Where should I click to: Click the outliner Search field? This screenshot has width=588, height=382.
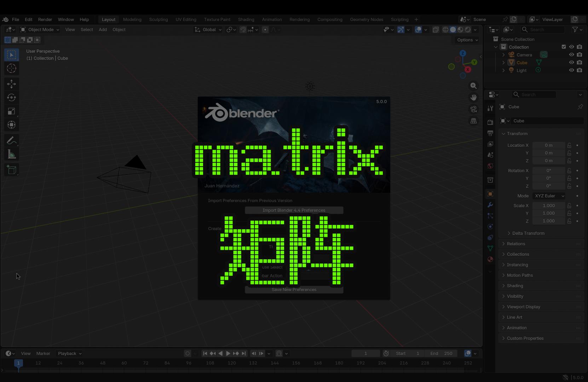(x=542, y=30)
